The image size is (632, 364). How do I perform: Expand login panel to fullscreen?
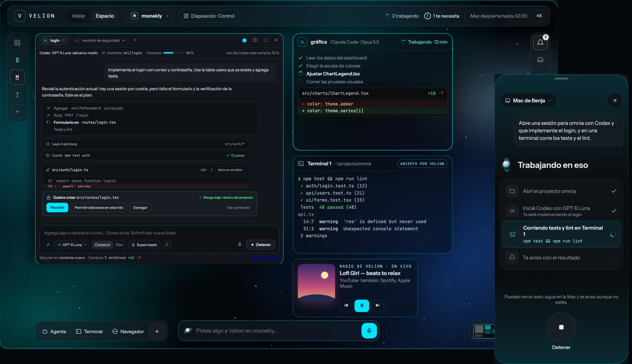point(266,40)
